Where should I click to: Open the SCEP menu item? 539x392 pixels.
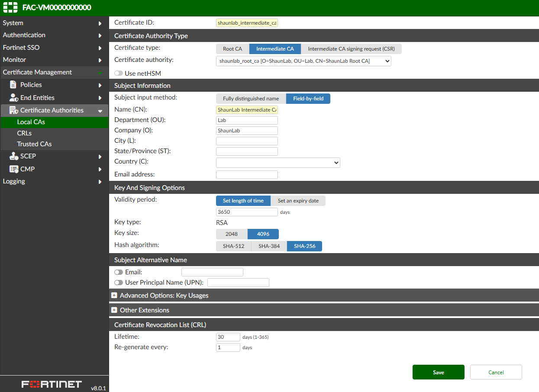(54, 156)
